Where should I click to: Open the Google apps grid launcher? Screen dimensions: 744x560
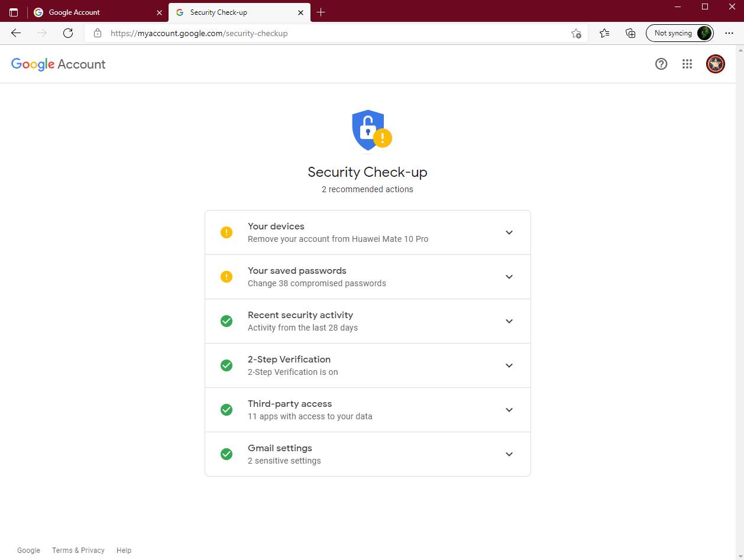pos(687,64)
